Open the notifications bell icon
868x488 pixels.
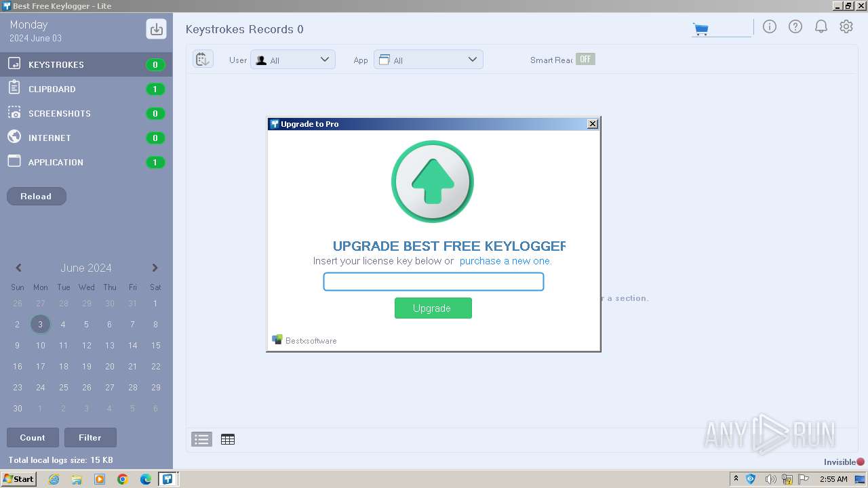[x=821, y=27]
